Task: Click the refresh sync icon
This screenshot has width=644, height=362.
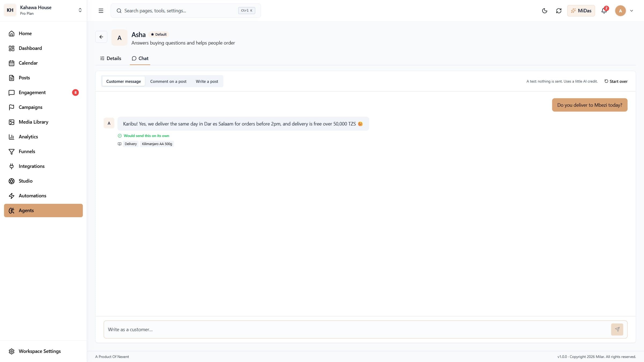Action: coord(559,11)
